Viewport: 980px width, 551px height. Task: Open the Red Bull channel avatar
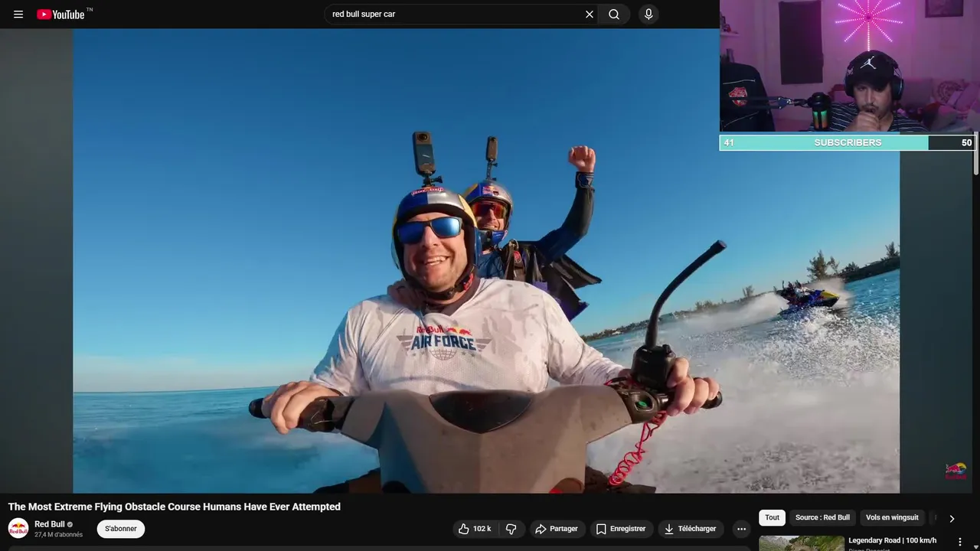tap(18, 528)
